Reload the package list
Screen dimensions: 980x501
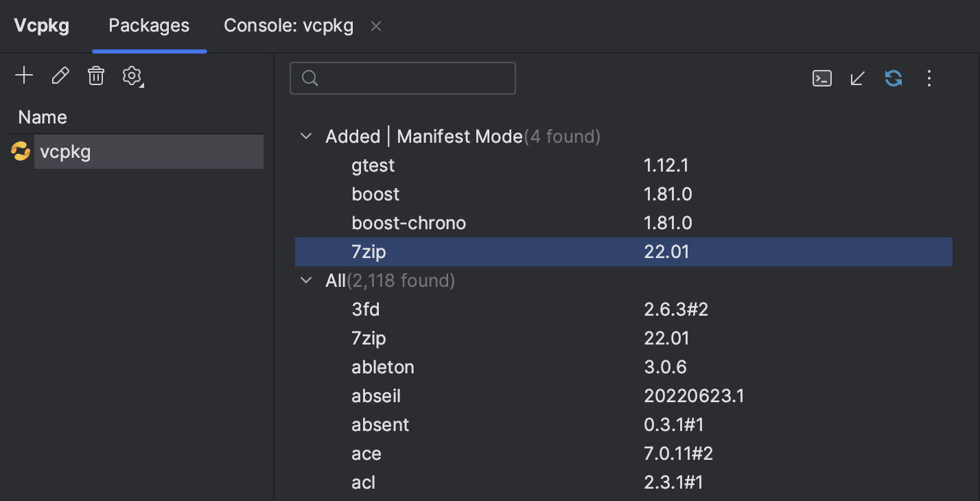(894, 78)
